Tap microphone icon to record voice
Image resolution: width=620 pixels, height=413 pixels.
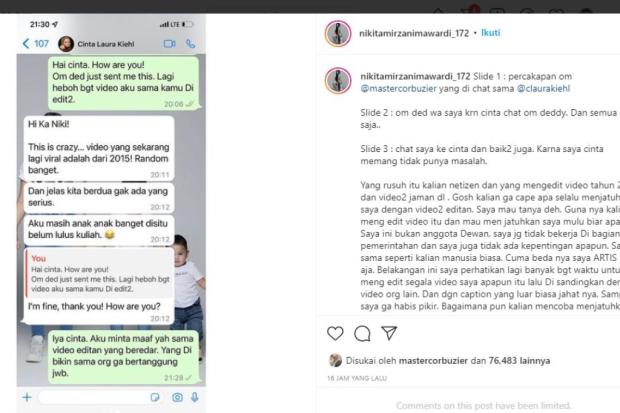pyautogui.click(x=195, y=397)
